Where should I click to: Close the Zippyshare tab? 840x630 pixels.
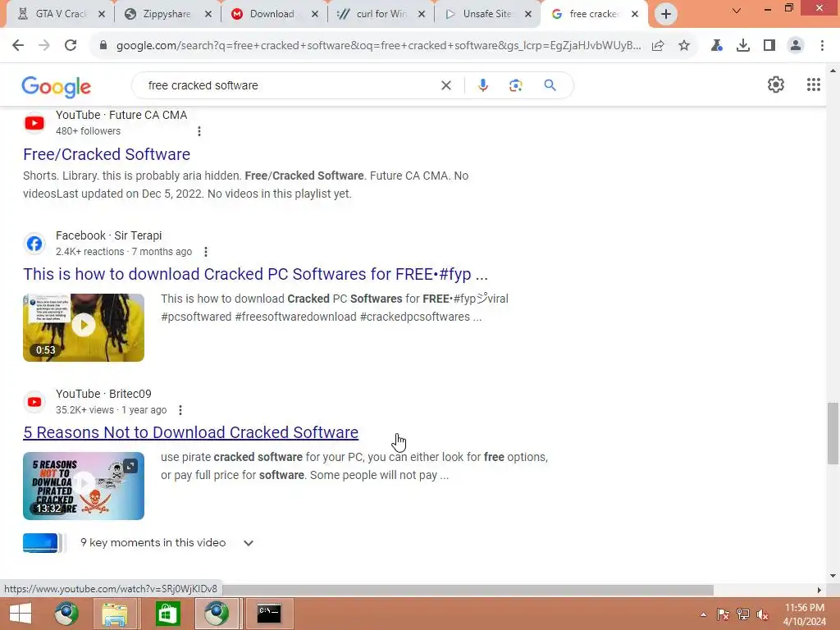coord(208,14)
